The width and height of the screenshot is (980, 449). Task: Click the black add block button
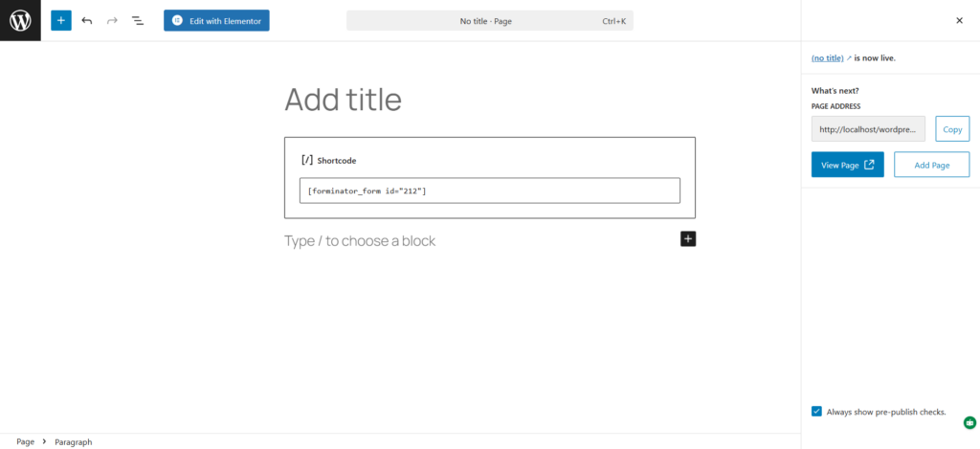(688, 239)
